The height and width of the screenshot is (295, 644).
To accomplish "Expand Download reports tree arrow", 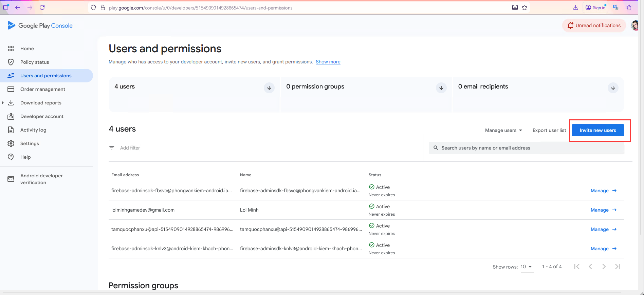I will tap(3, 103).
